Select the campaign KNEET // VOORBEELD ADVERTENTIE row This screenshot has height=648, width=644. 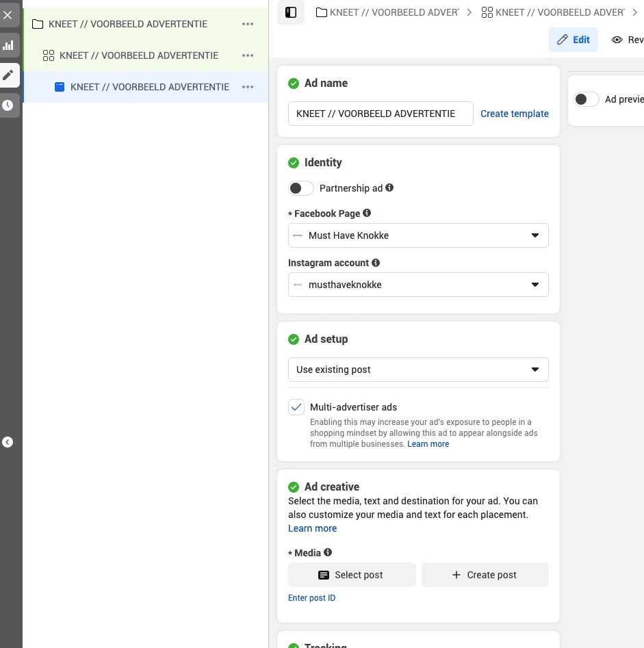point(146,24)
